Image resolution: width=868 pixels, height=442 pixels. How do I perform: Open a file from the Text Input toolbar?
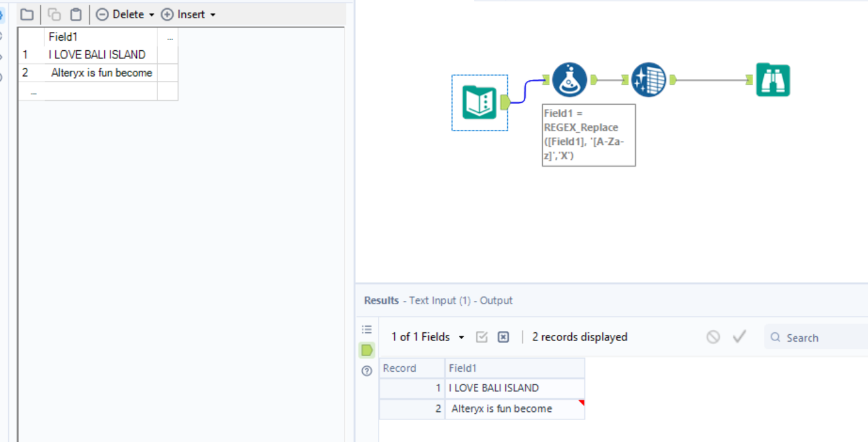coord(26,14)
